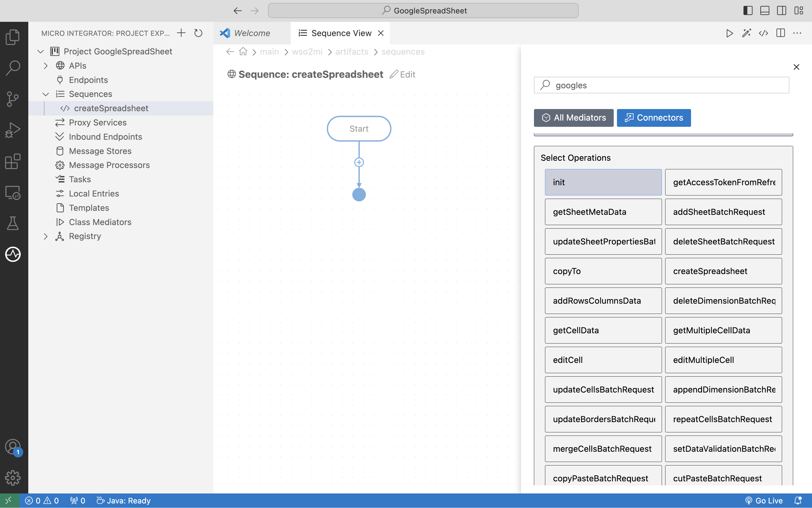The width and height of the screenshot is (812, 508).
Task: Select the init operation
Action: [603, 182]
